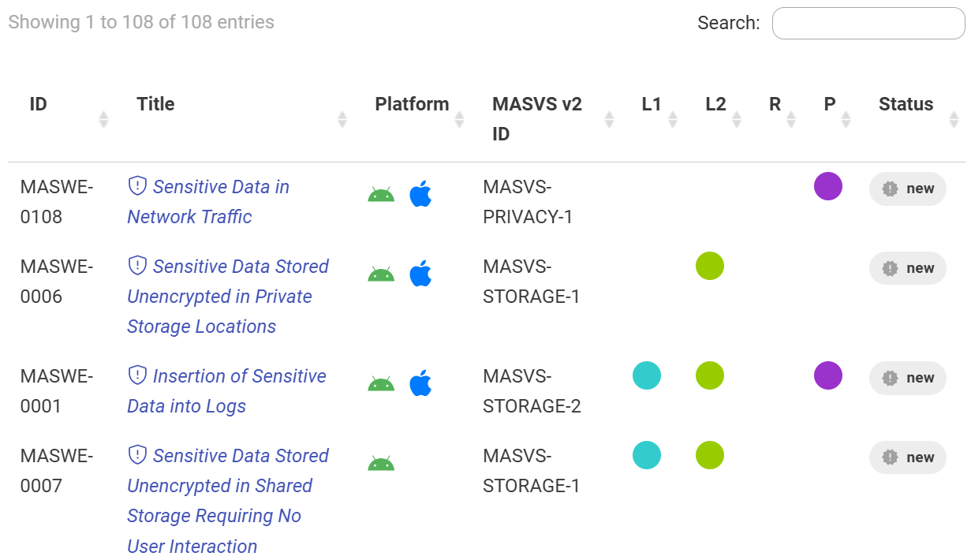Click shield icon beside Sensitive Data in Network
This screenshot has width=971, height=560.
[x=138, y=186]
